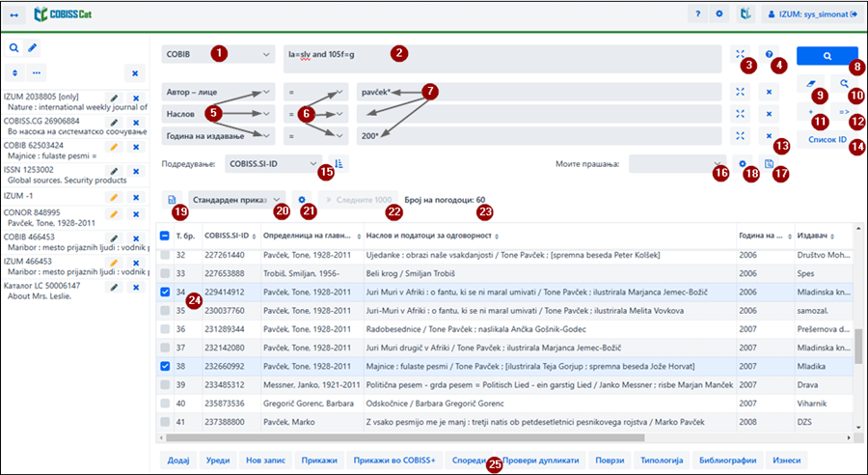Edit the CONOR 848995 record with its pencil
The image size is (868, 475).
114,214
